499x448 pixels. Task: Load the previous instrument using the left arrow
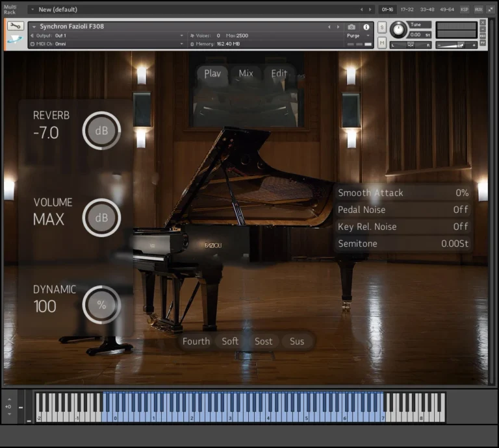coord(329,27)
